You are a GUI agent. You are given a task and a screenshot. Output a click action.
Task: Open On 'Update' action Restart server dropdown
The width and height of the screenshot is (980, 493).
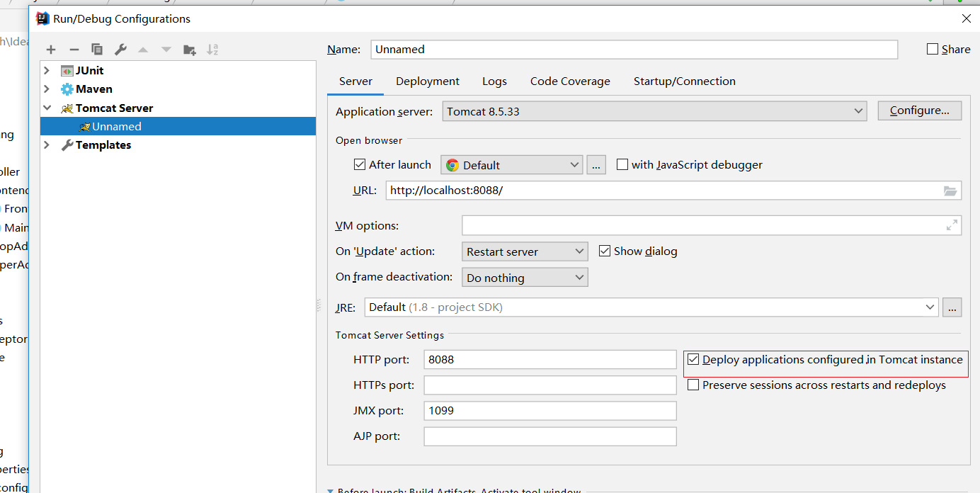tap(525, 251)
